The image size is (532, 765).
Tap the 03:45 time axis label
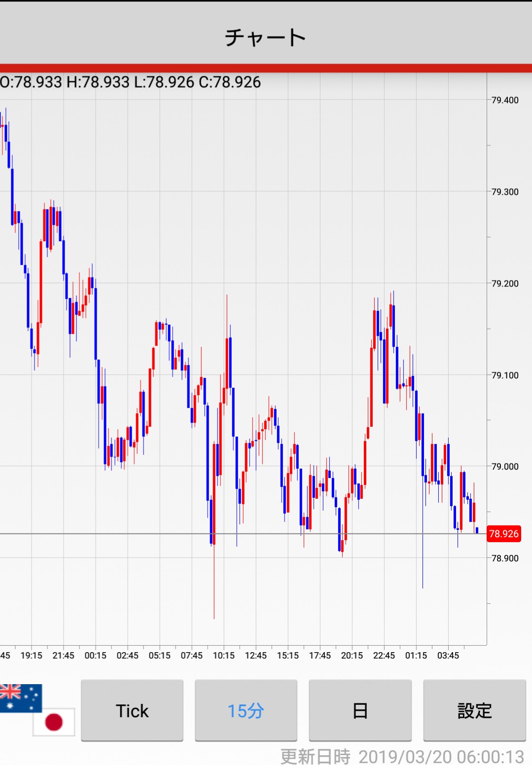[x=448, y=656]
